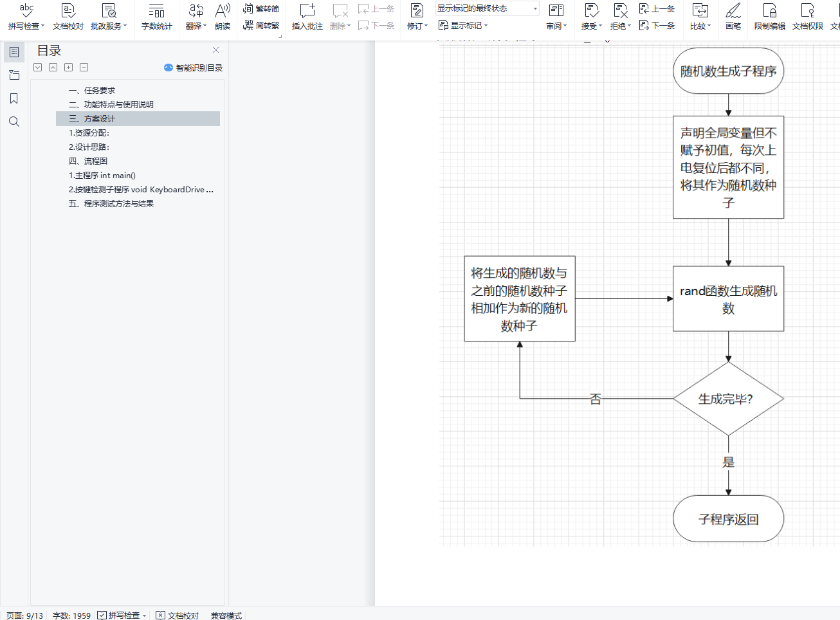
Task: Go to previous comment 上一条
Action: 376,9
